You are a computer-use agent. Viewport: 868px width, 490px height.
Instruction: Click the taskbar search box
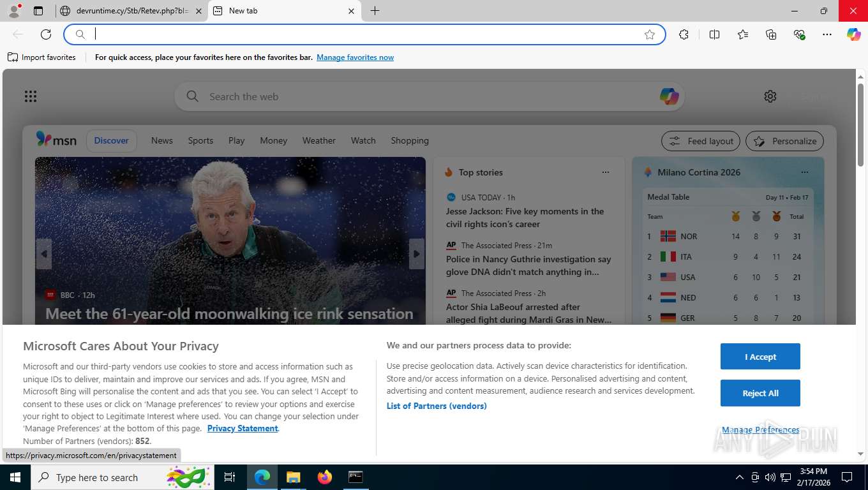click(x=123, y=477)
